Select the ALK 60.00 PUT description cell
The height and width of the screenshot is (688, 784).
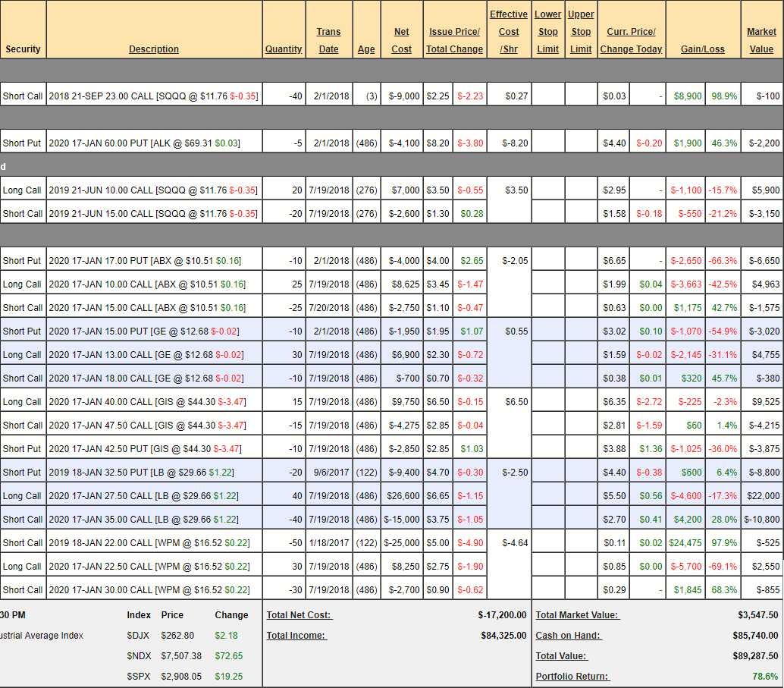pyautogui.click(x=144, y=143)
